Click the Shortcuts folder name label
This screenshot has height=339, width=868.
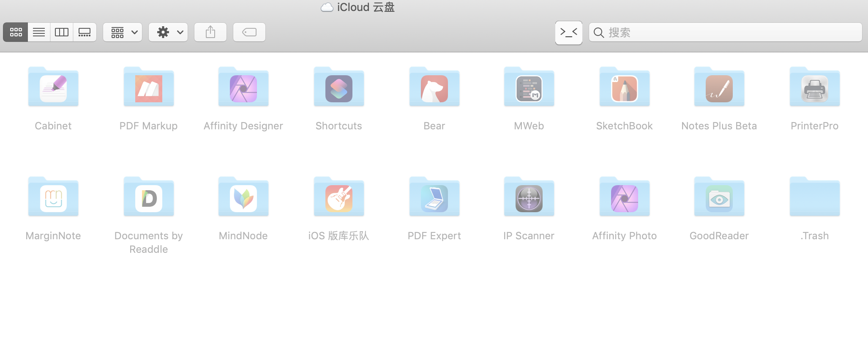pyautogui.click(x=339, y=126)
